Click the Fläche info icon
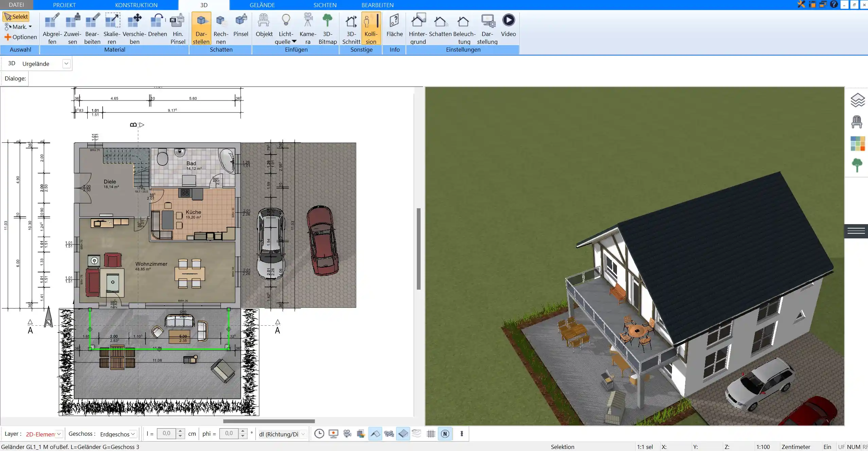The image size is (868, 451). 394,25
